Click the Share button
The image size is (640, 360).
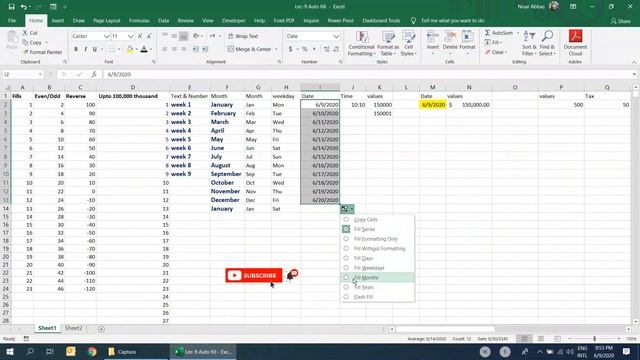click(620, 21)
